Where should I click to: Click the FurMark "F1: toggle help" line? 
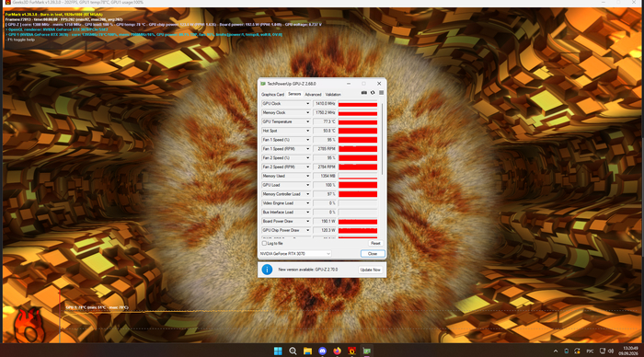coord(20,40)
